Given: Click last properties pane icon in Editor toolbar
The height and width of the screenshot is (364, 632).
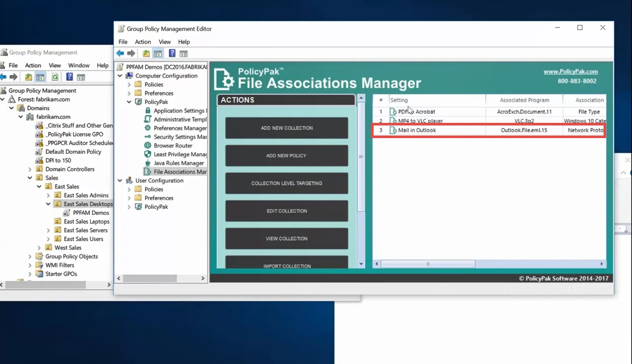Looking at the screenshot, I should tap(184, 53).
